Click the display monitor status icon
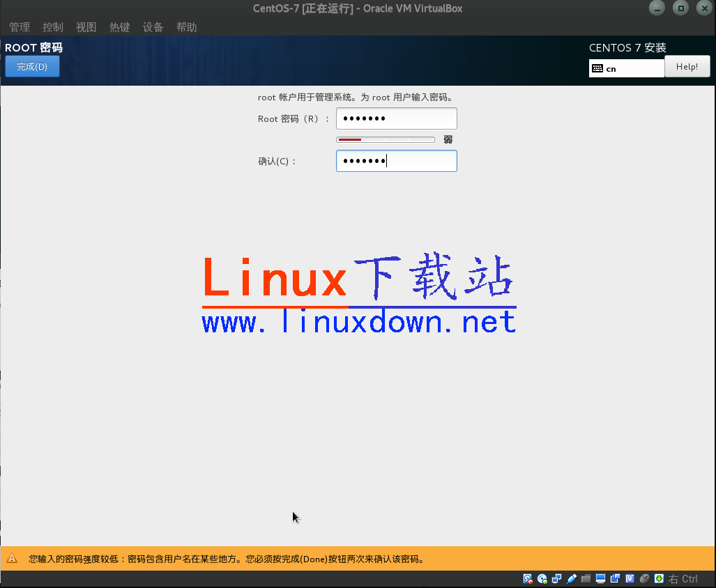Viewport: 716px width, 588px height. tap(601, 579)
